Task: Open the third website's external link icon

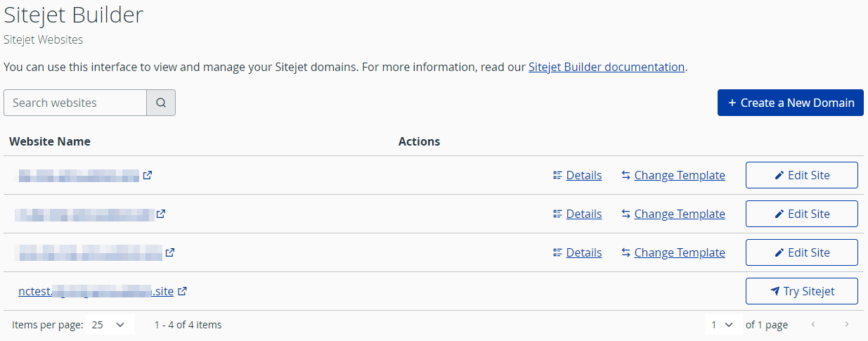Action: pyautogui.click(x=169, y=252)
